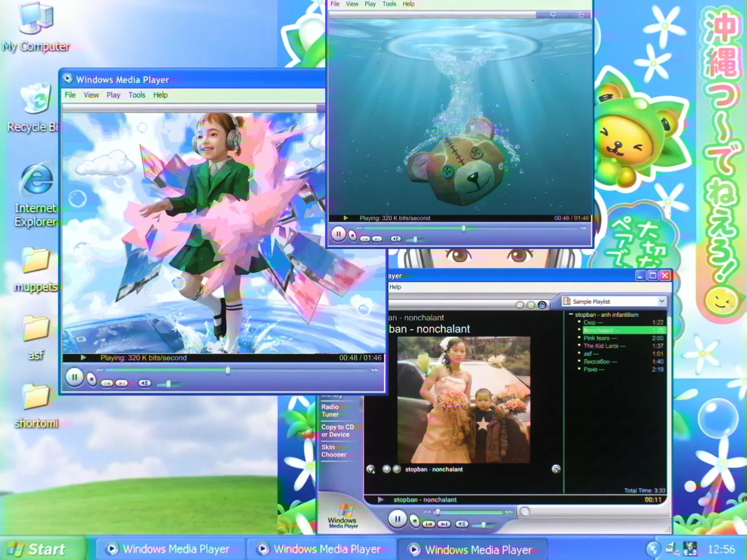Stop playback in the girl with headphones player
Image resolution: width=747 pixels, height=560 pixels.
click(92, 380)
